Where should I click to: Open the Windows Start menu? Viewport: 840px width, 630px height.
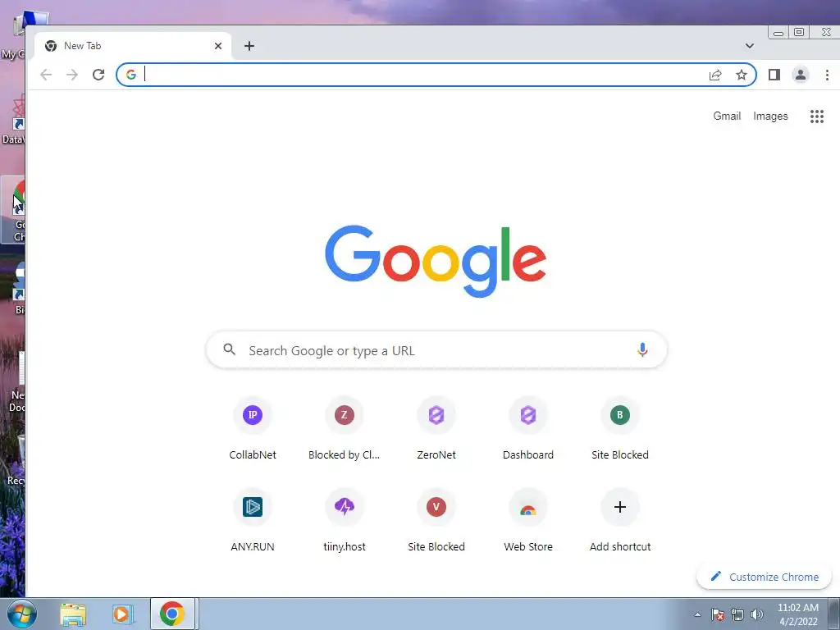[x=21, y=614]
